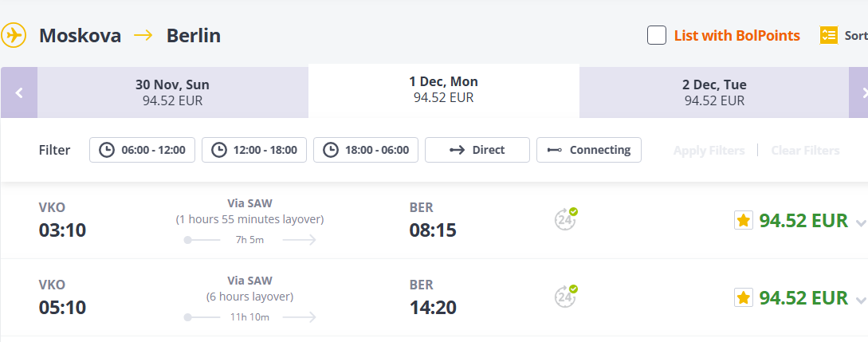Toggle the 12:00 - 18:00 time filter
Image resolution: width=868 pixels, height=342 pixels.
[254, 150]
